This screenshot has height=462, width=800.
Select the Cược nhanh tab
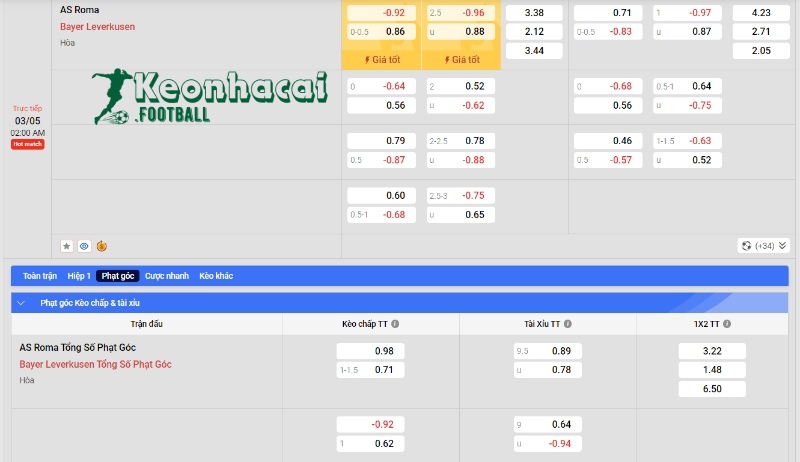click(x=167, y=275)
